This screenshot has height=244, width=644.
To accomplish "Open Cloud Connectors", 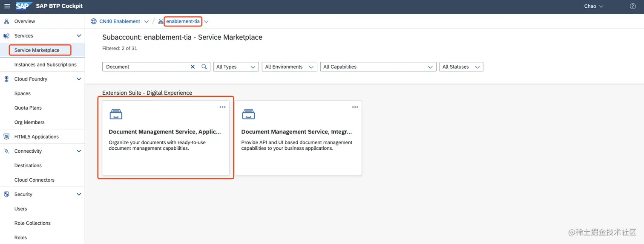I will point(34,180).
